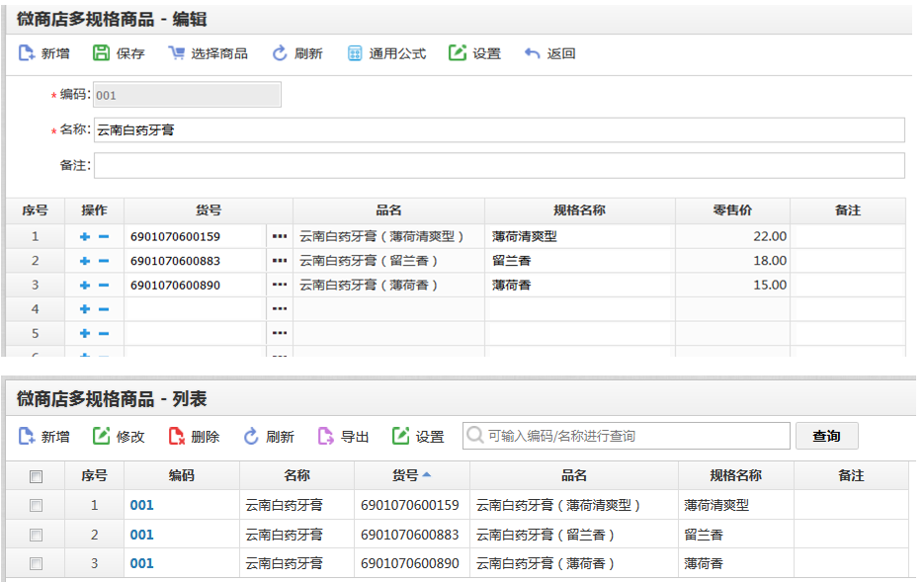Click the empty 备注 input field
Screen dimensions: 924x582
click(x=499, y=166)
